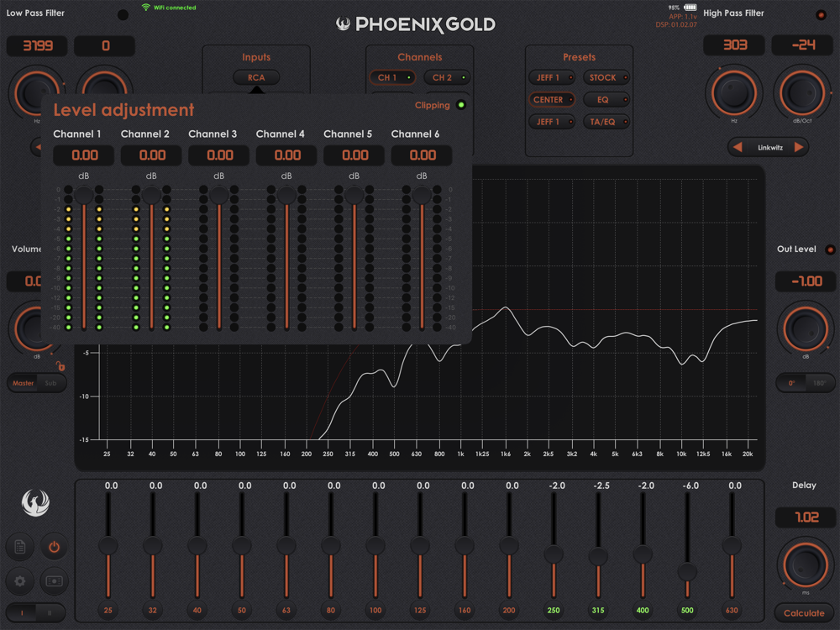Click the high pass dB/Oct slope knob
840x630 pixels.
pos(802,93)
